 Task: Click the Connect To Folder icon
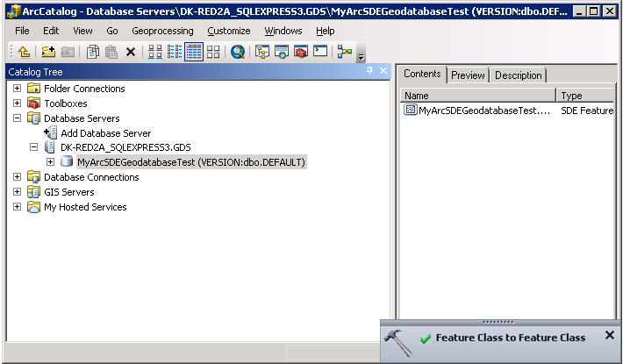click(x=48, y=52)
